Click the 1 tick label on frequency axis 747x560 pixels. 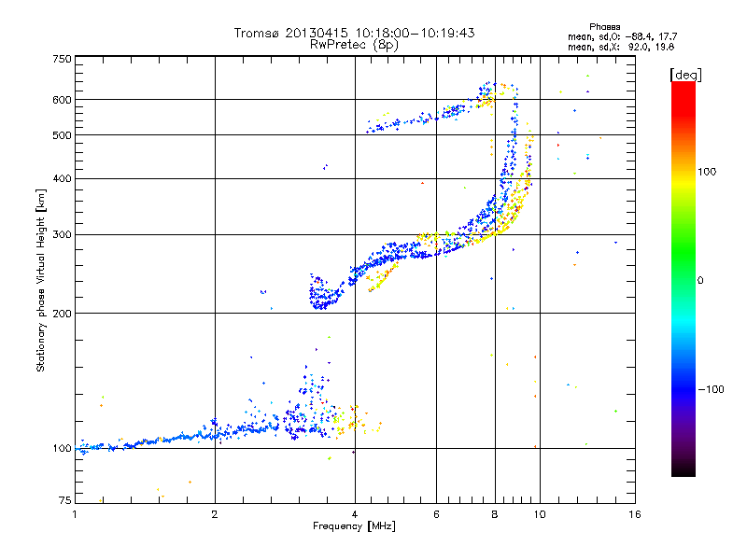[75, 514]
